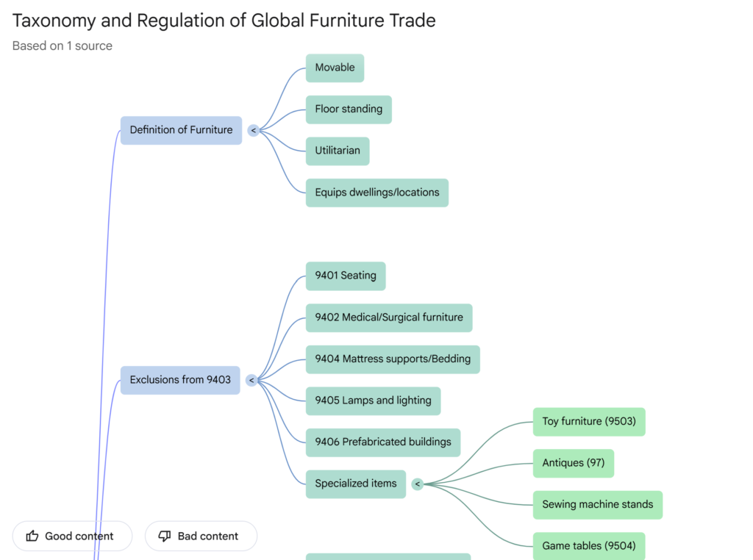Screen dimensions: 753x560
Task: Select the 9401 Seating node
Action: click(x=345, y=276)
